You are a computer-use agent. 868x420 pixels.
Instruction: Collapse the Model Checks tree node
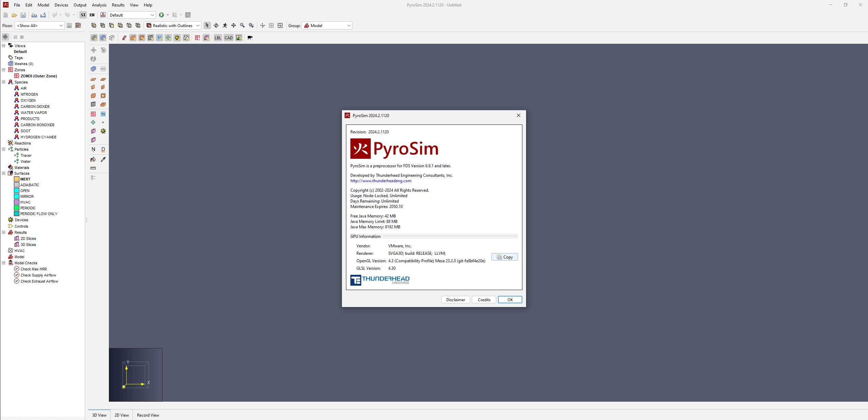[x=4, y=263]
